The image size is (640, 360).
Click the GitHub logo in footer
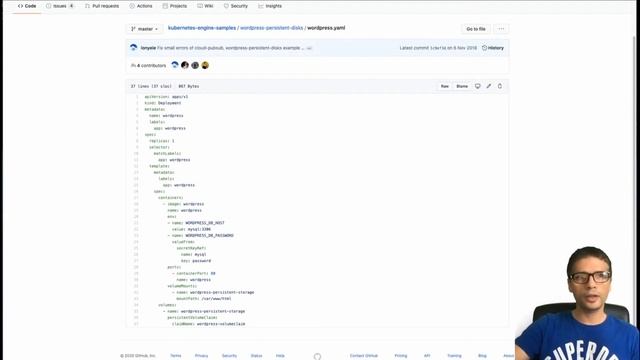coord(317,356)
